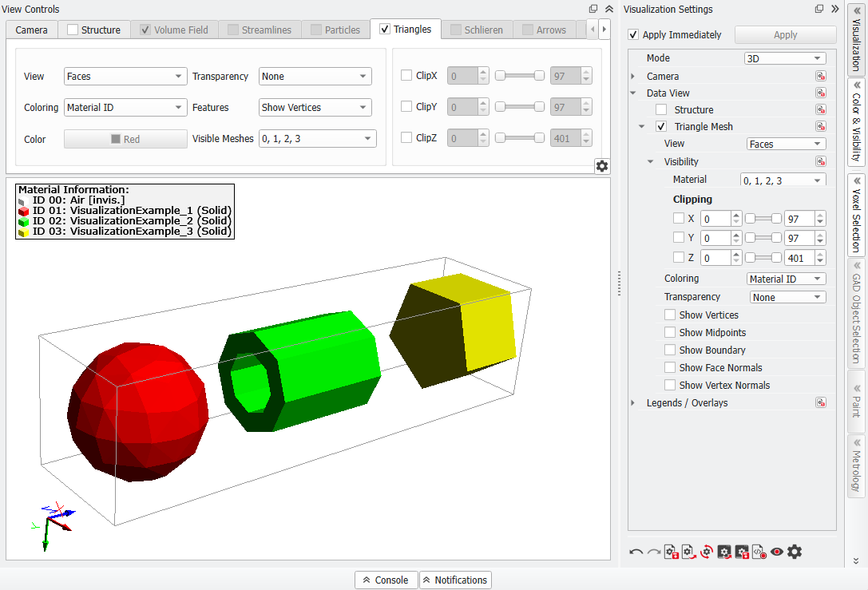Redo the visualization settings change
This screenshot has height=590, width=868.
[x=654, y=552]
